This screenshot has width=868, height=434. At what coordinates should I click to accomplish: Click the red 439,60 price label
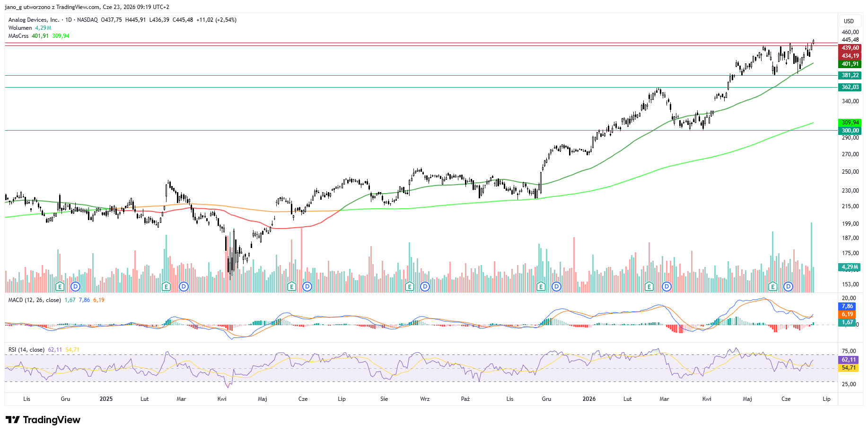tap(850, 48)
